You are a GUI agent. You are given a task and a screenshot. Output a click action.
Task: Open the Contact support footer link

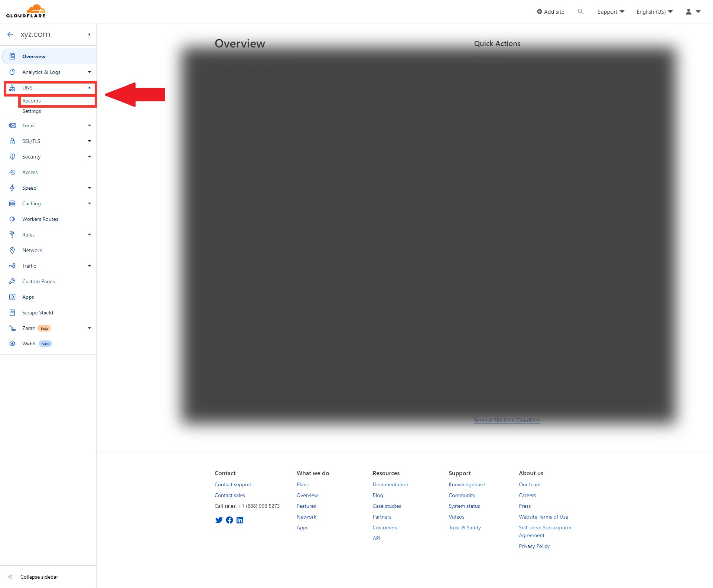(x=233, y=484)
